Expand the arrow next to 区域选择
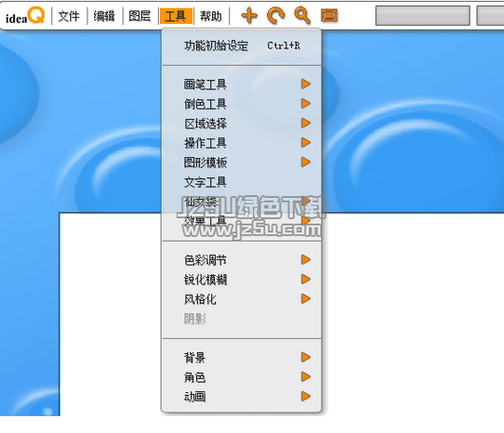 pyautogui.click(x=306, y=123)
